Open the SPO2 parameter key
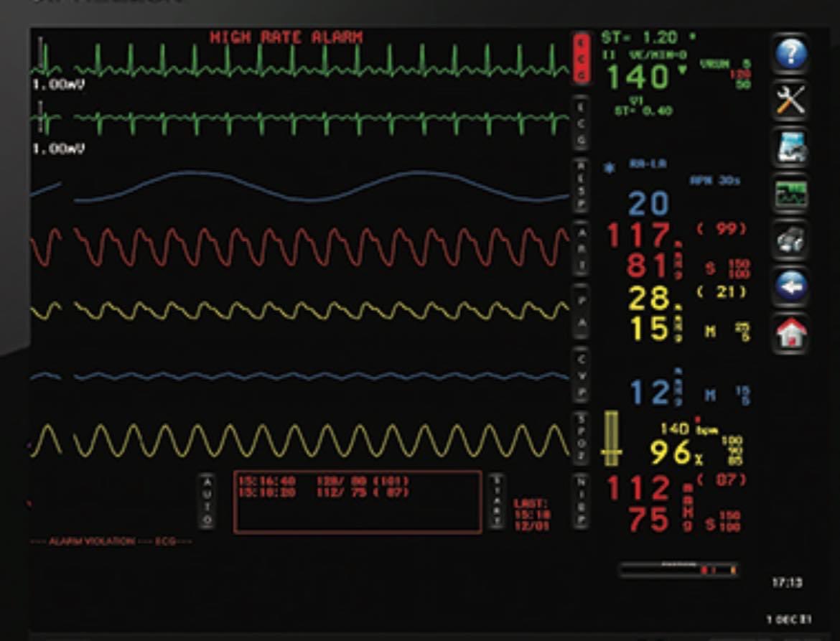This screenshot has width=840, height=641. point(582,438)
